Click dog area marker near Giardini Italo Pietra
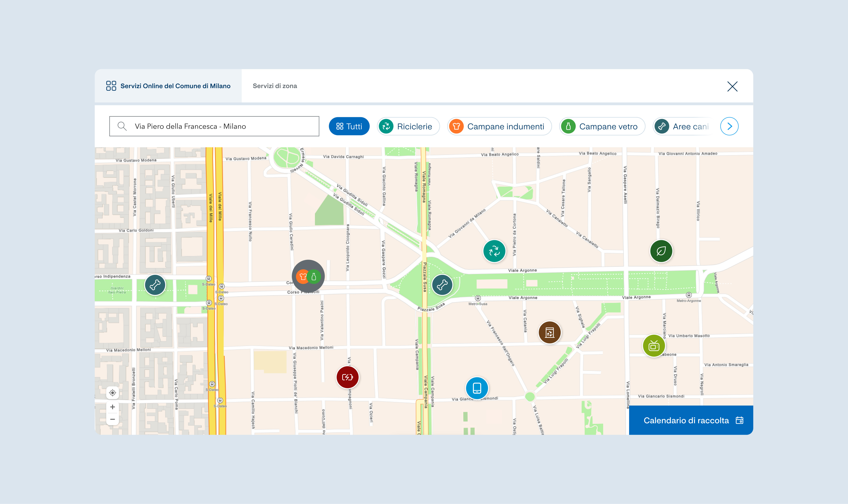Image resolution: width=848 pixels, height=504 pixels. pyautogui.click(x=155, y=285)
